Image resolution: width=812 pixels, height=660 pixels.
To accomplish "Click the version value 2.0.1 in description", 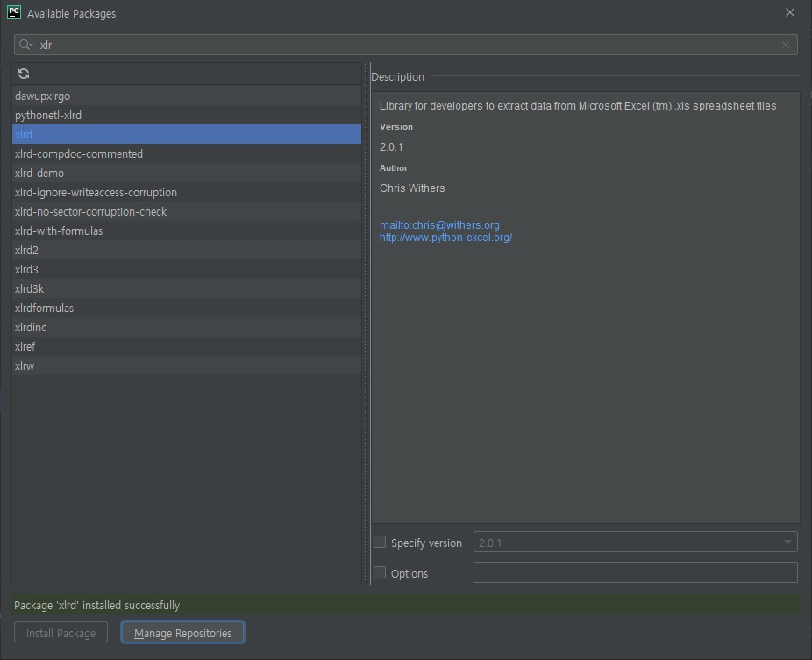I will pyautogui.click(x=391, y=147).
